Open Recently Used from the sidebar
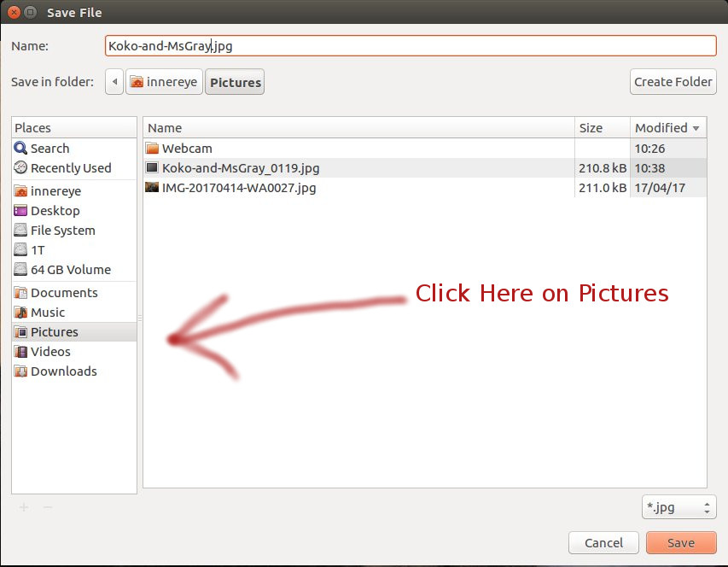The height and width of the screenshot is (567, 728). [x=63, y=167]
